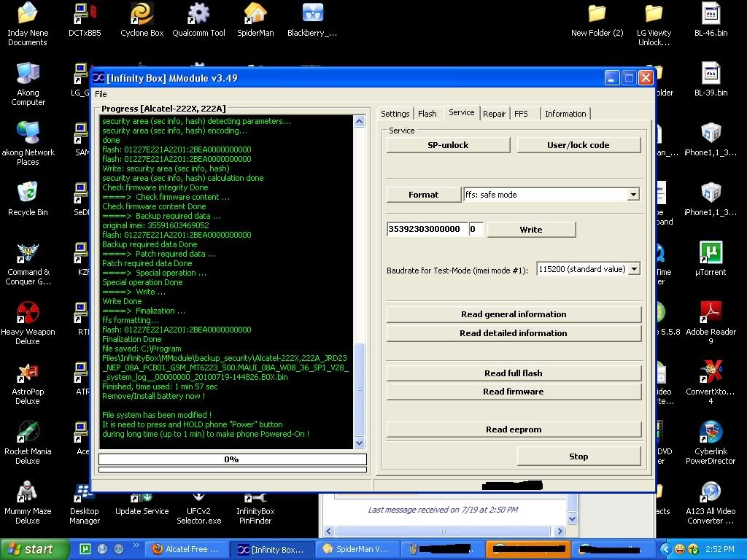Open Akong Computer desktop icon

pyautogui.click(x=28, y=84)
